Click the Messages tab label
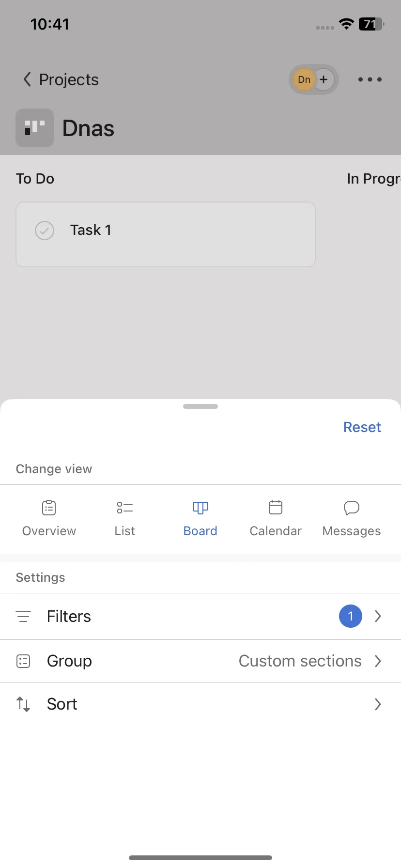The height and width of the screenshot is (868, 401). (352, 531)
